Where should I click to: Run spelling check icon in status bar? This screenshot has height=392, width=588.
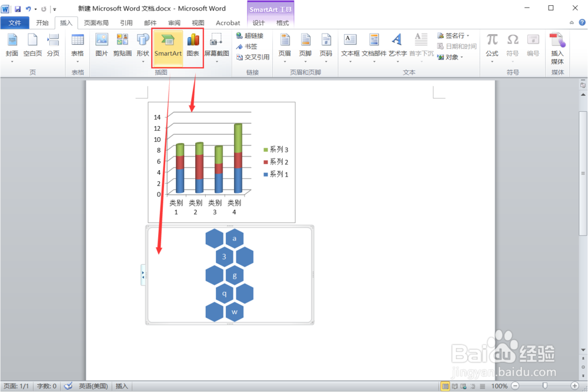68,386
